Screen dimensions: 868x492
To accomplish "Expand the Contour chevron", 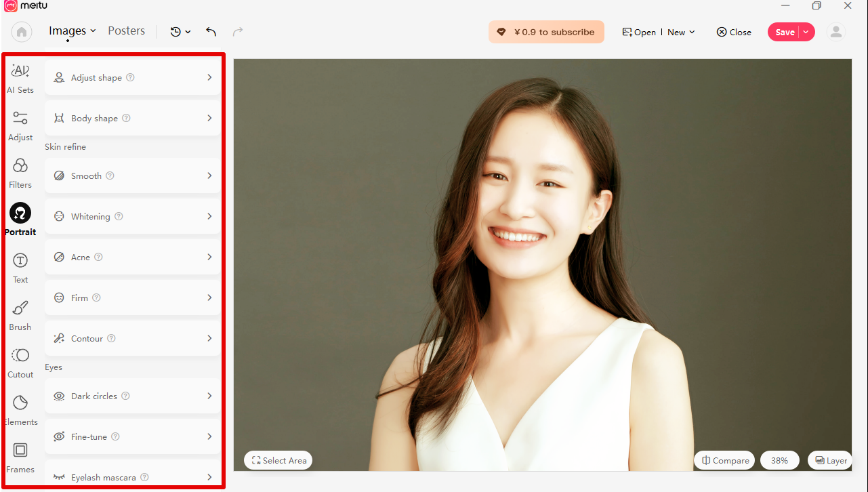I will click(209, 338).
